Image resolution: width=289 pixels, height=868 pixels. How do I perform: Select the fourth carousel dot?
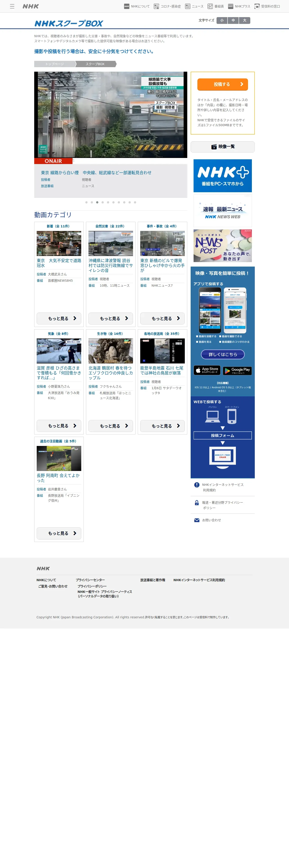[103, 202]
